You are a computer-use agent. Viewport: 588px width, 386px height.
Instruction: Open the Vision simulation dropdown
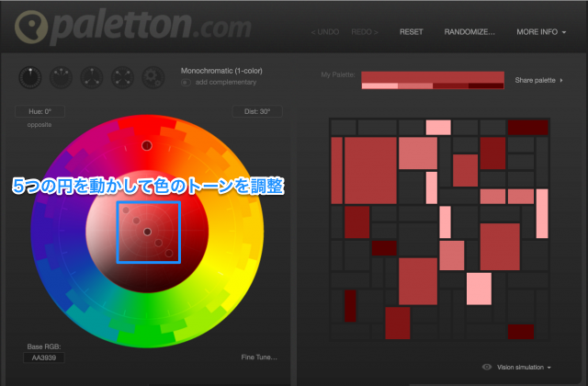[524, 368]
